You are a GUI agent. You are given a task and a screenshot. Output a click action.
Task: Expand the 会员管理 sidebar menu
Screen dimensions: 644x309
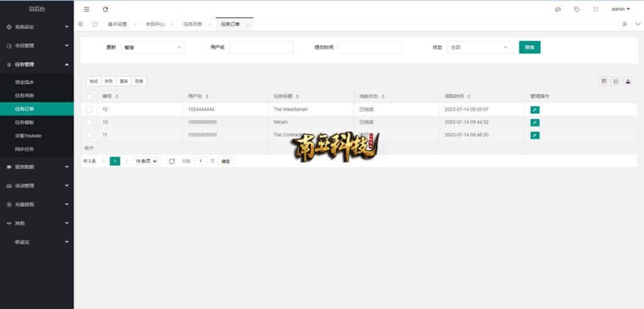pos(36,45)
